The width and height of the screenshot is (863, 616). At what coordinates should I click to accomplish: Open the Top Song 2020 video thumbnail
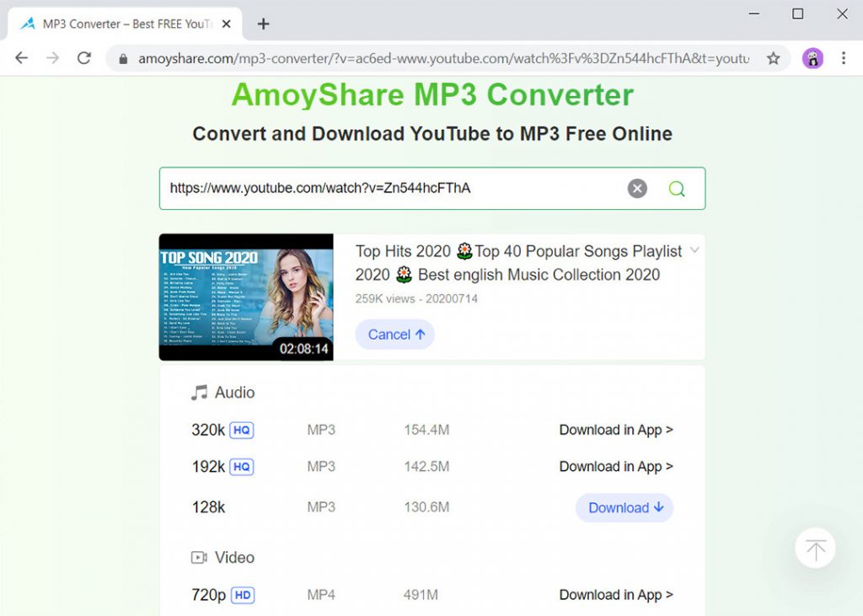(x=246, y=297)
